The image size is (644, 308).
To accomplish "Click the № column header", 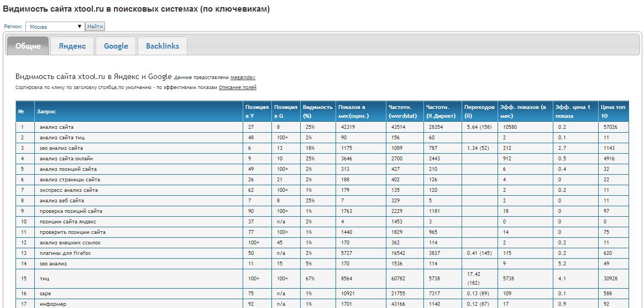I will tap(21, 111).
